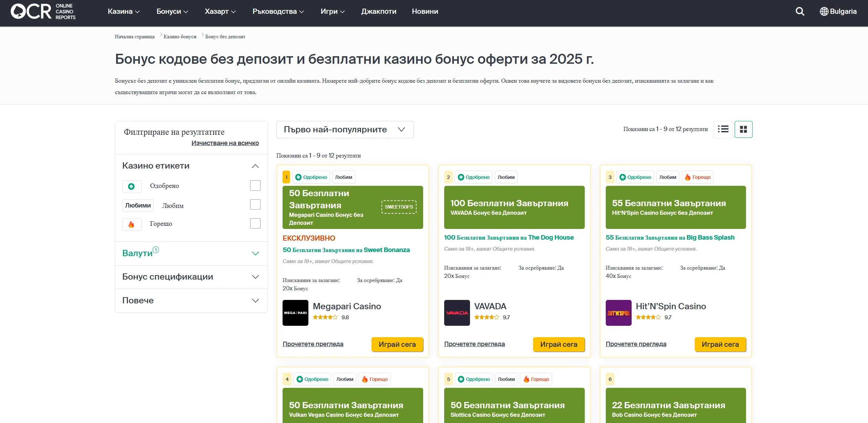Viewport: 868px width, 423px height.
Task: Click the Одобрено badge on card 1
Action: pos(311,177)
